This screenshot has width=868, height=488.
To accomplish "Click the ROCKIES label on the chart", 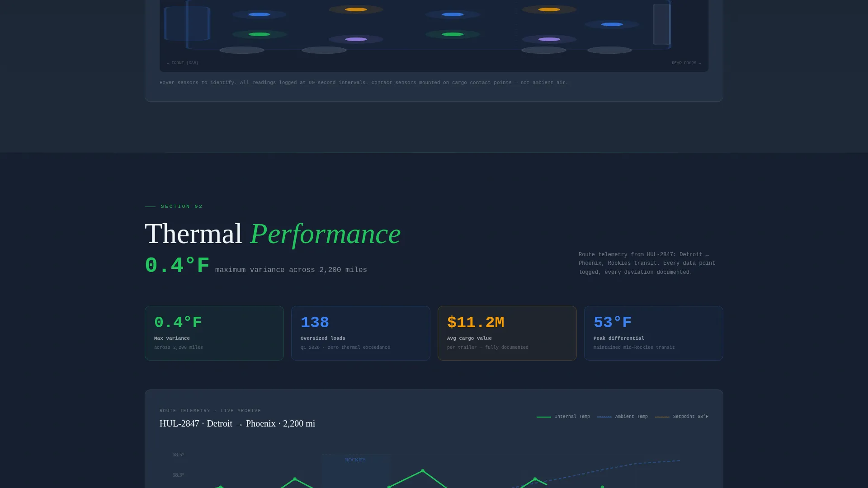I will click(x=355, y=460).
